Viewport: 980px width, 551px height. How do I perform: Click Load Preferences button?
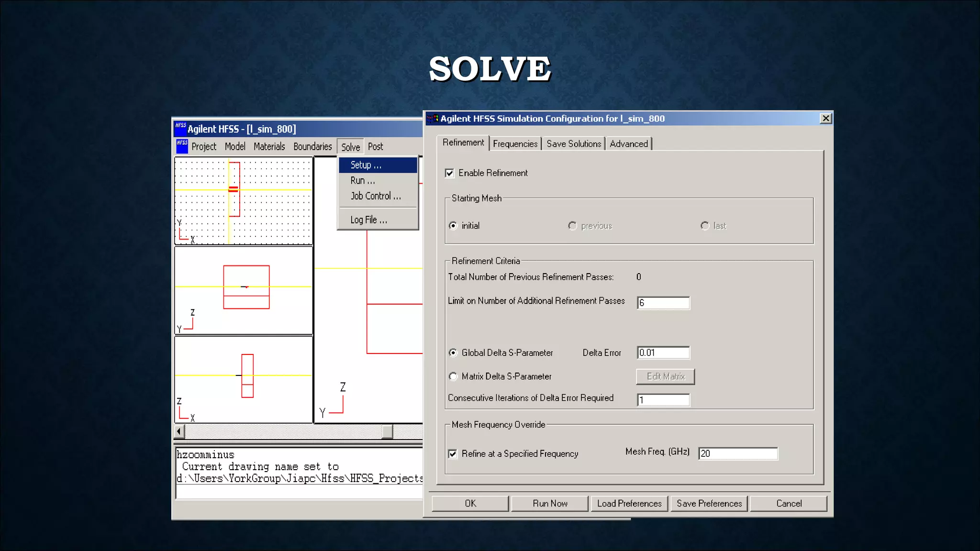pyautogui.click(x=629, y=503)
